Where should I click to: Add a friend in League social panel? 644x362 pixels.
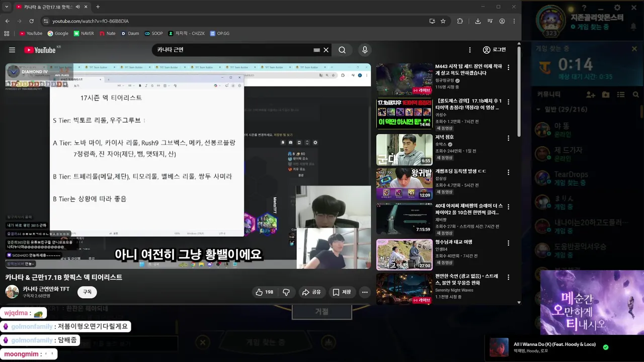pyautogui.click(x=591, y=95)
